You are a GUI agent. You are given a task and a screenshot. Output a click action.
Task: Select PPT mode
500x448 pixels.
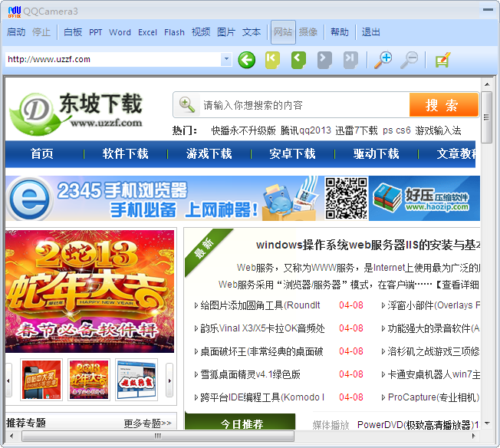[95, 32]
